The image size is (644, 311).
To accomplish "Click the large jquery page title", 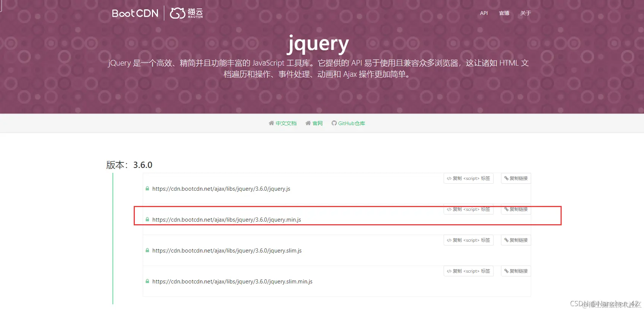I will [318, 44].
